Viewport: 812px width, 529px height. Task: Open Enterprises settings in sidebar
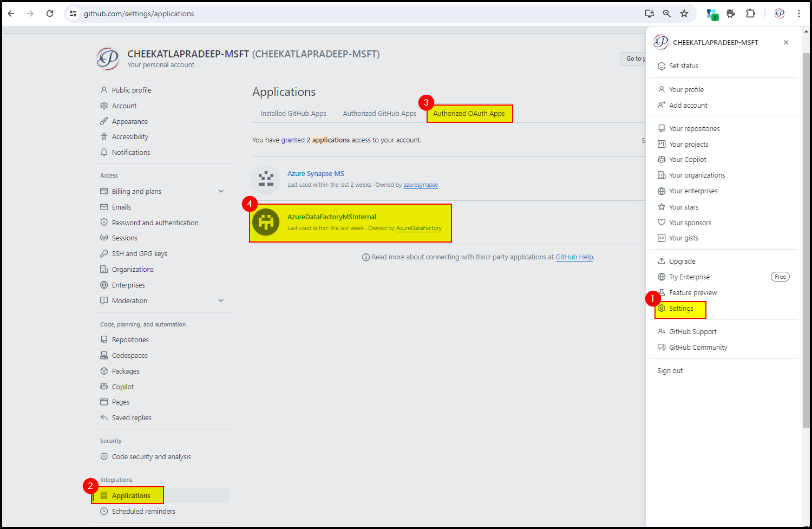(x=128, y=285)
